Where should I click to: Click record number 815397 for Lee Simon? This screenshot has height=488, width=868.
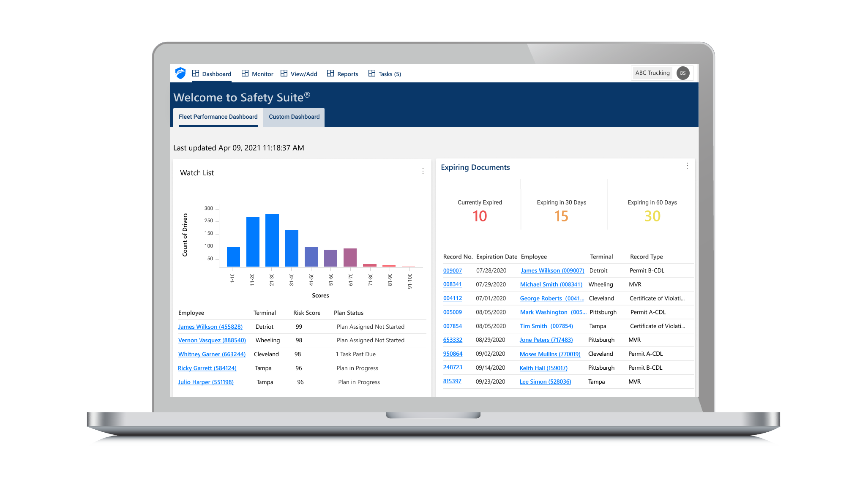(453, 381)
